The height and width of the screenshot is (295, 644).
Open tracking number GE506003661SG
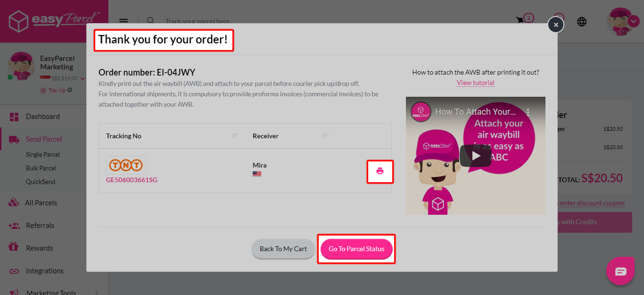[x=132, y=180]
